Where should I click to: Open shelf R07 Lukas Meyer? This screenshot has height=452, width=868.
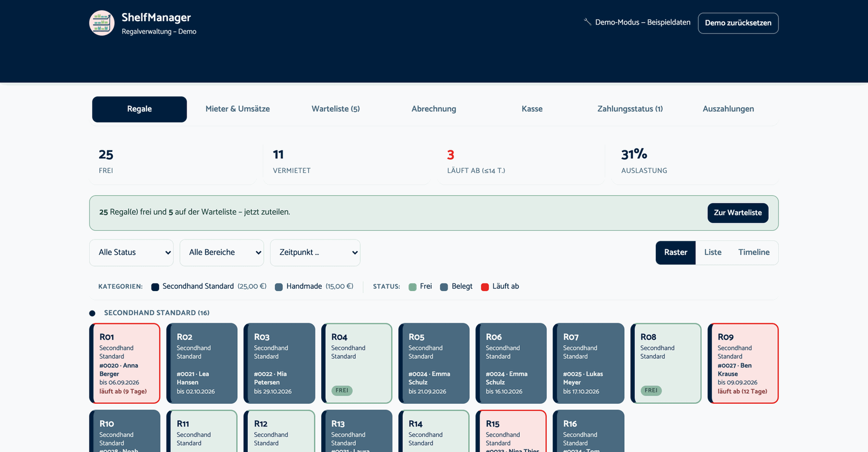(589, 364)
